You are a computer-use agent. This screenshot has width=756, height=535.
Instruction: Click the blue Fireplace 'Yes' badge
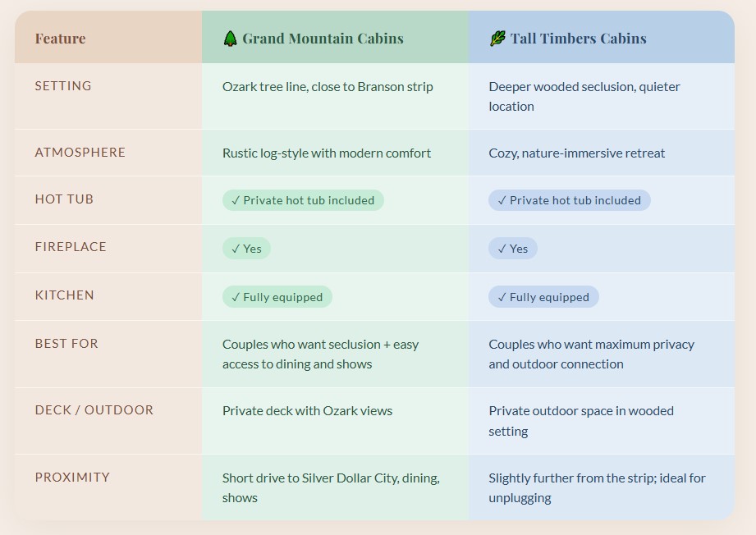click(513, 249)
